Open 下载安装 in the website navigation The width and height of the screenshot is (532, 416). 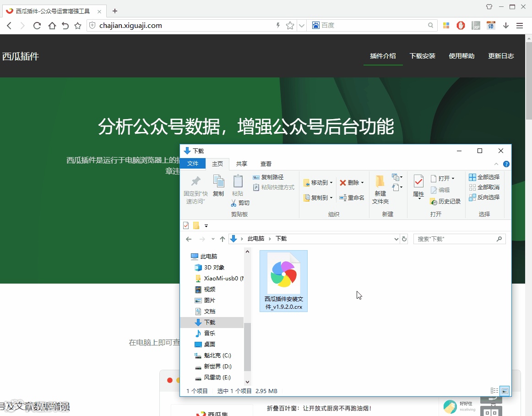click(423, 56)
